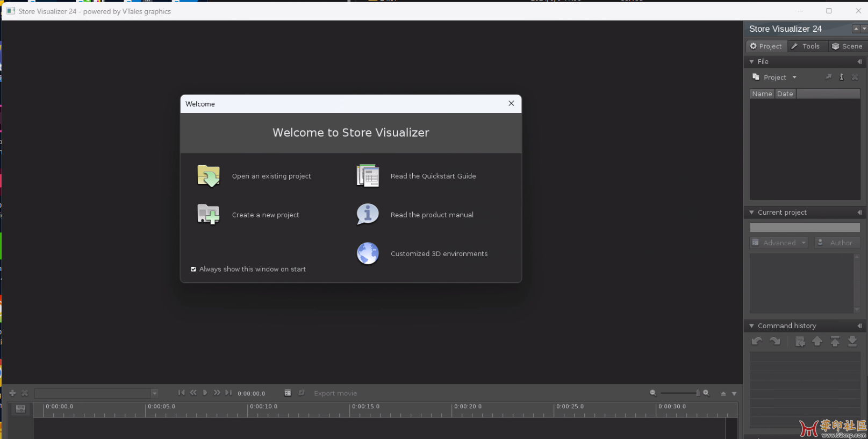The width and height of the screenshot is (868, 439).
Task: Click the 0:00:10.0 mark on the timeline ruler
Action: (263, 407)
